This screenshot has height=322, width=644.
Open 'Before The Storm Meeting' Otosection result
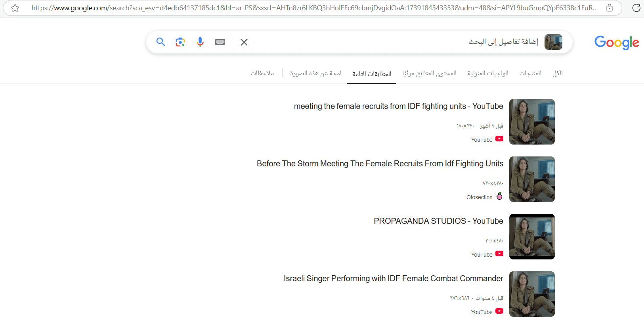(x=380, y=164)
